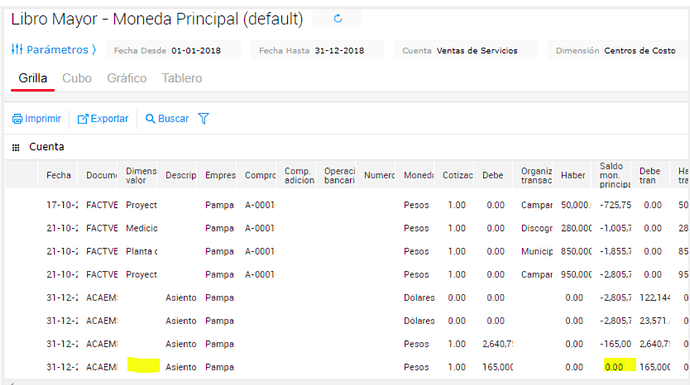Select the Debe tran cell 122,144
The image size is (690, 385).
click(655, 298)
